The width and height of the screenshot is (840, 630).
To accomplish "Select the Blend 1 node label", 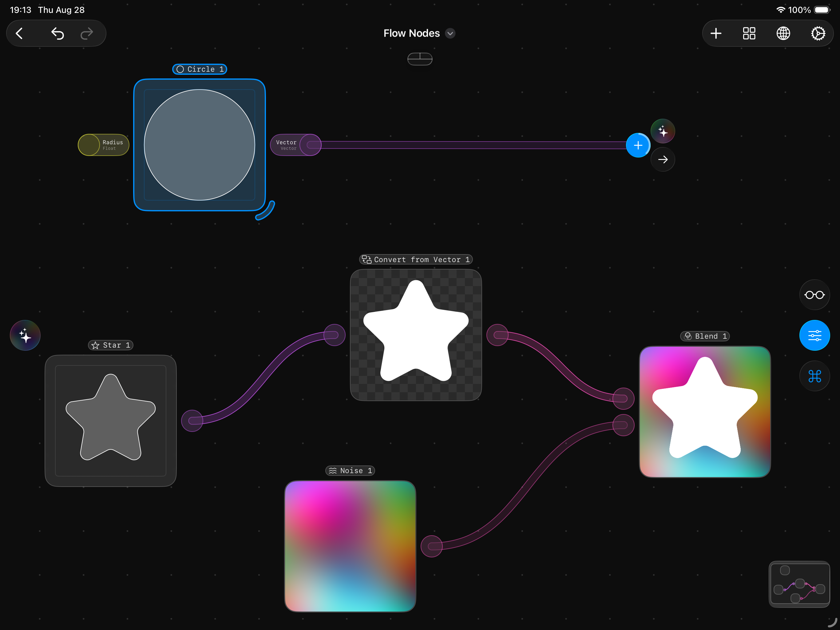I will tap(705, 336).
